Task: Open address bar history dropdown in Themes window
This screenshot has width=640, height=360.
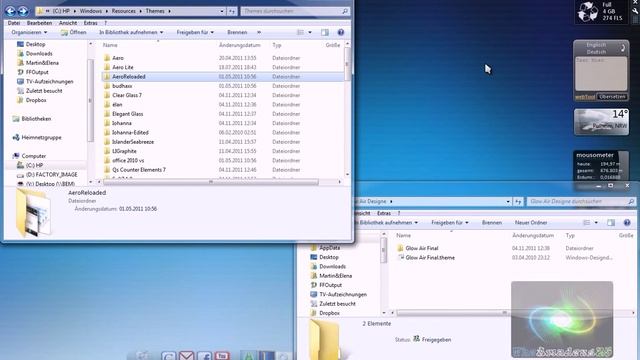Action: click(x=222, y=11)
